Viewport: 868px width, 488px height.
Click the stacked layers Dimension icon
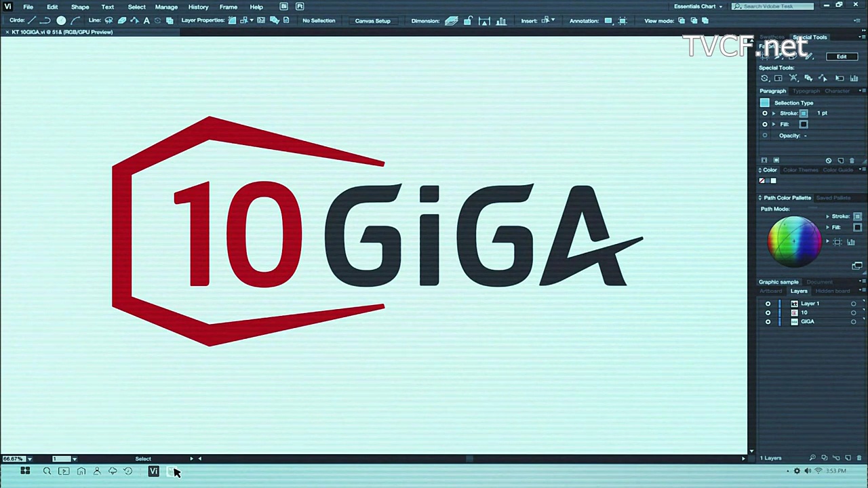(451, 20)
